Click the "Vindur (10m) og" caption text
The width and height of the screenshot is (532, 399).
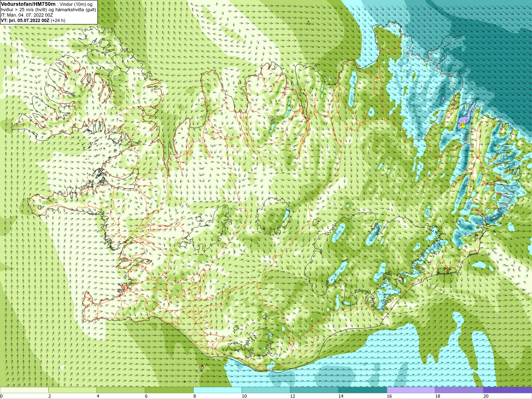pos(76,4)
